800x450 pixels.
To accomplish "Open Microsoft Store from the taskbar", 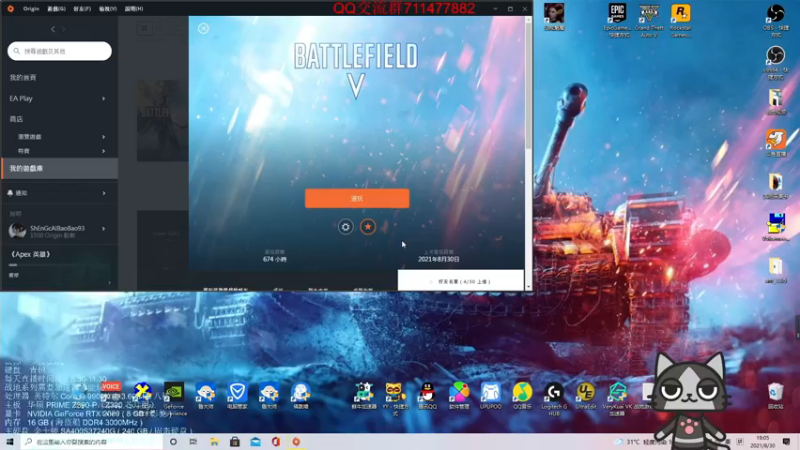I will point(235,442).
